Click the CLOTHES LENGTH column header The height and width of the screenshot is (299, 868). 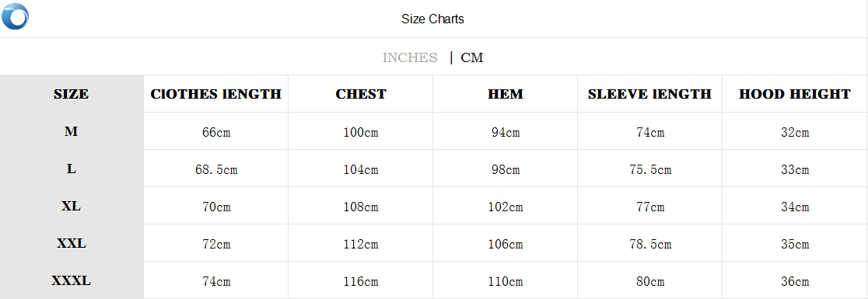point(216,94)
